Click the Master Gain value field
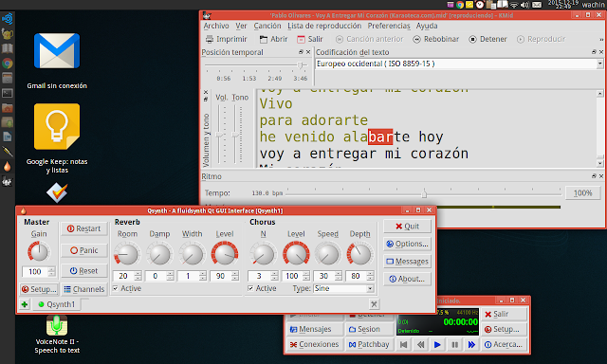Image resolution: width=607 pixels, height=364 pixels. (36, 271)
